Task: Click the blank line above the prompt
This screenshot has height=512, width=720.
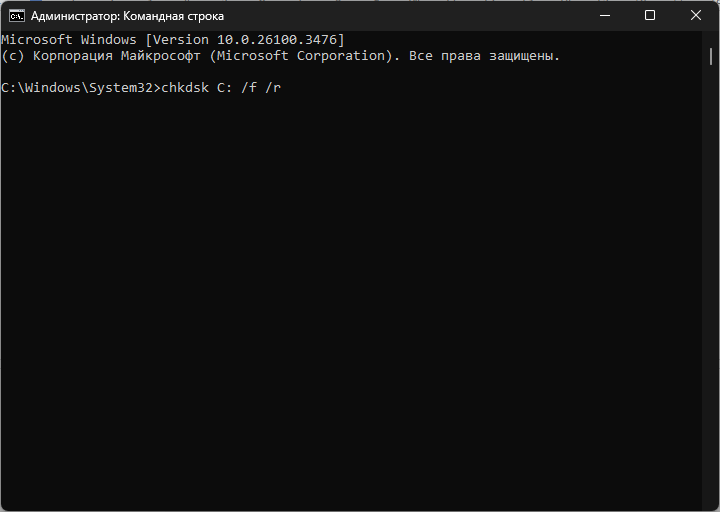Action: point(200,71)
